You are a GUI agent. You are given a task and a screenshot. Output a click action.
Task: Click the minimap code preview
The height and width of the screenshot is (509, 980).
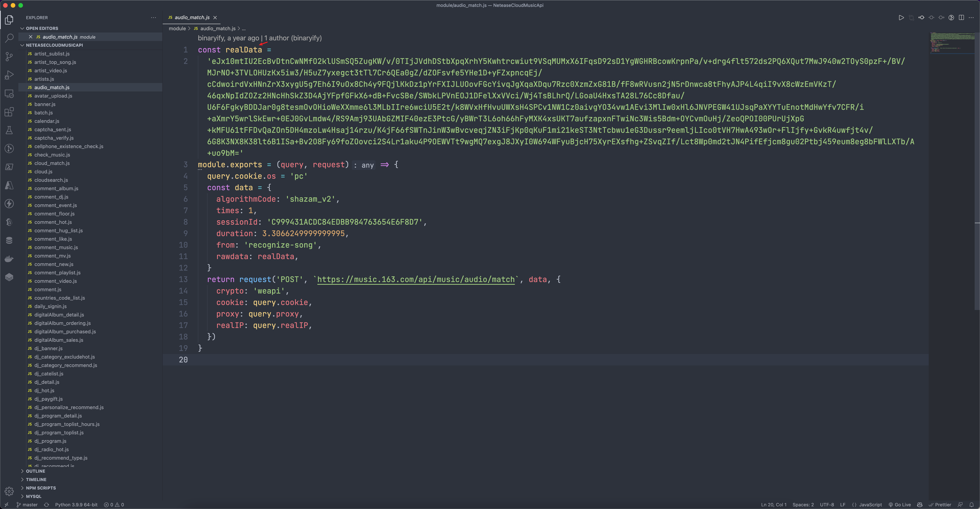[951, 43]
